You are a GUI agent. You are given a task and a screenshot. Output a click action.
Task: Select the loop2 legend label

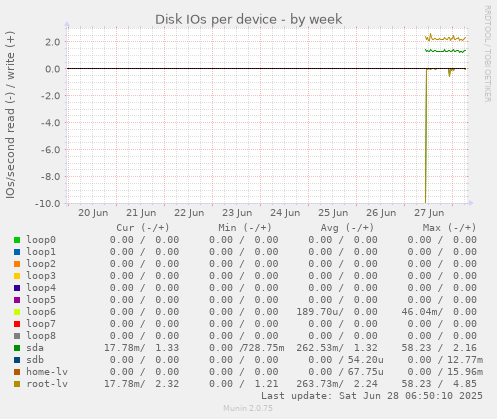click(x=41, y=264)
